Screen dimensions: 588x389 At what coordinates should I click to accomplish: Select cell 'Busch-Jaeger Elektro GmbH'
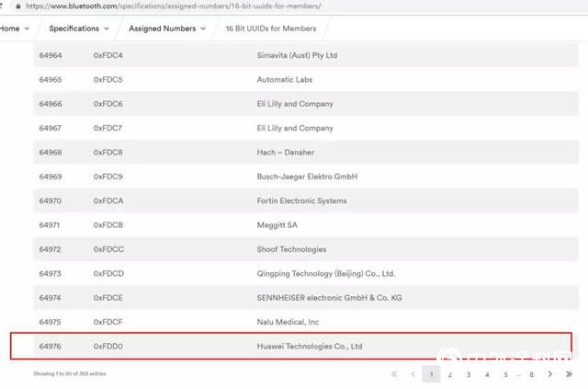point(307,177)
